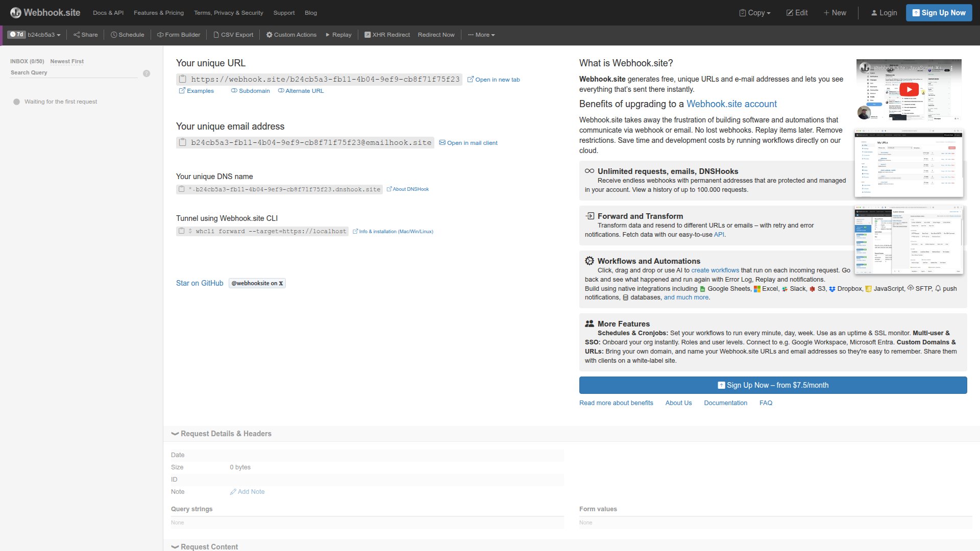980x551 pixels.
Task: Click the Replay button
Action: pyautogui.click(x=338, y=35)
